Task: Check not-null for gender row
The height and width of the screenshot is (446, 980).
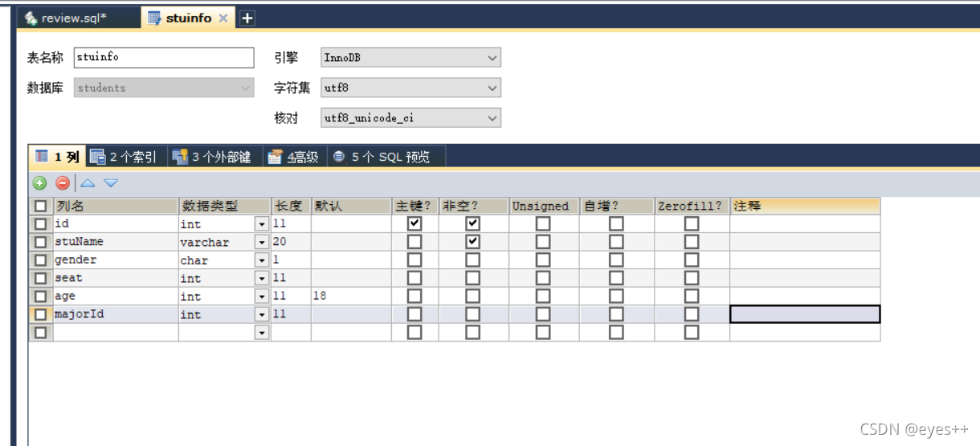Action: [x=472, y=260]
